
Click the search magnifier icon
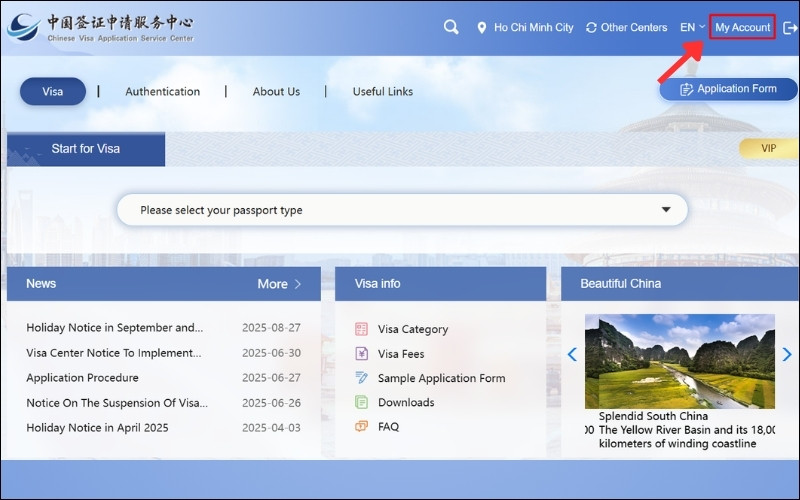(451, 27)
